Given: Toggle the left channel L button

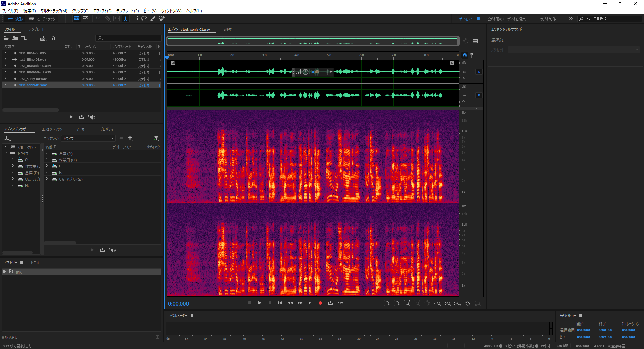Looking at the screenshot, I should click(479, 72).
